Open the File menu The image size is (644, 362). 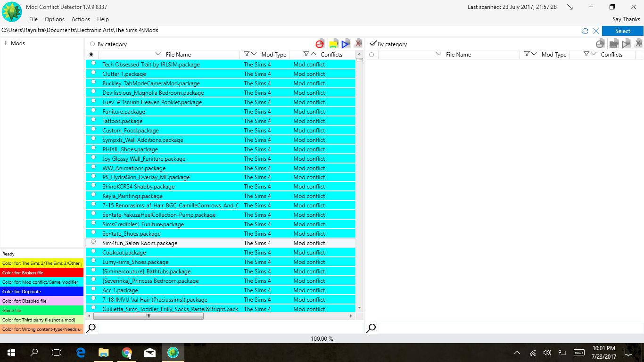click(x=33, y=19)
